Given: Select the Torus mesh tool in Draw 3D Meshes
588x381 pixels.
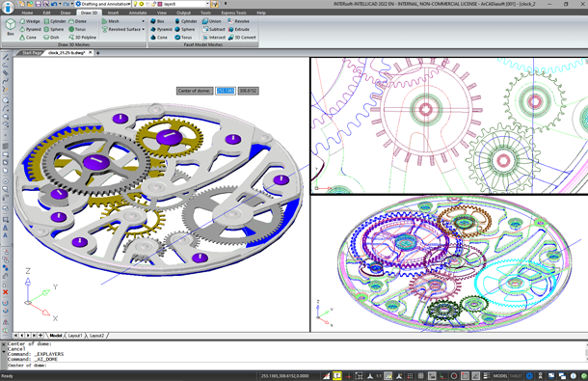Looking at the screenshot, I should coord(77,29).
